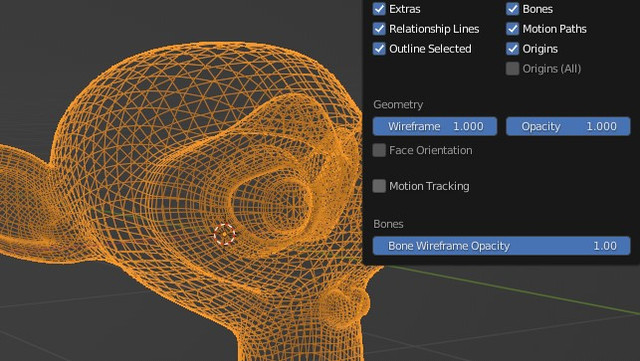Toggle the Outline Selected checkbox
The width and height of the screenshot is (640, 361).
point(379,49)
